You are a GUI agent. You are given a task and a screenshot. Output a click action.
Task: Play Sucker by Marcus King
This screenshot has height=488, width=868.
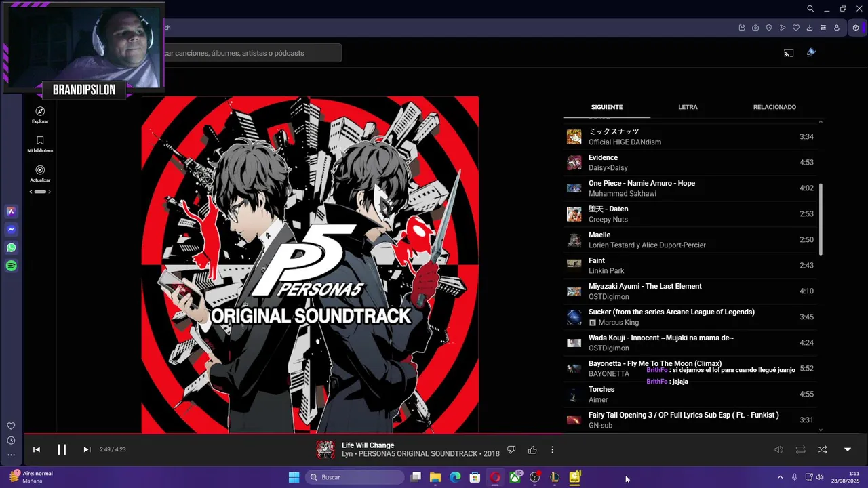[692, 317]
